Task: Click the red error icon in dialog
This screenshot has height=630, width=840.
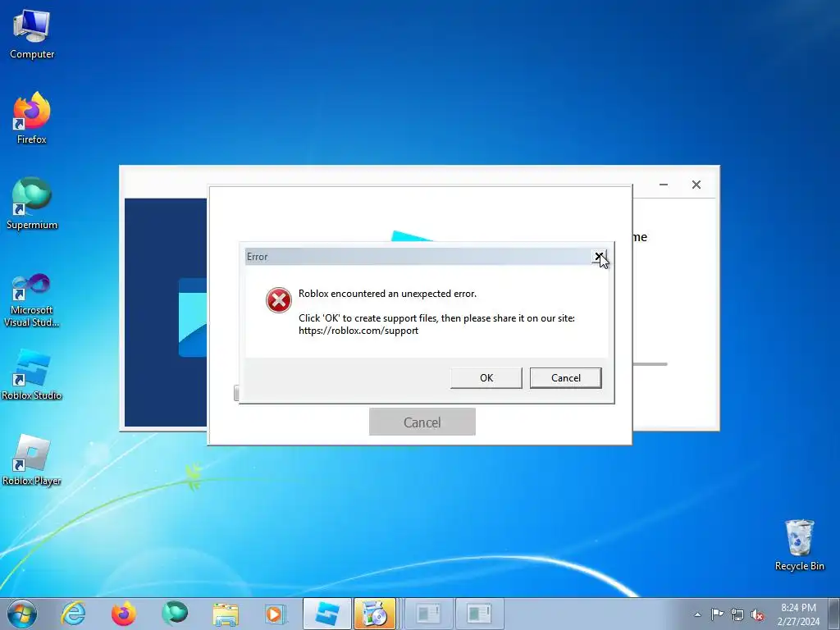Action: pyautogui.click(x=279, y=300)
